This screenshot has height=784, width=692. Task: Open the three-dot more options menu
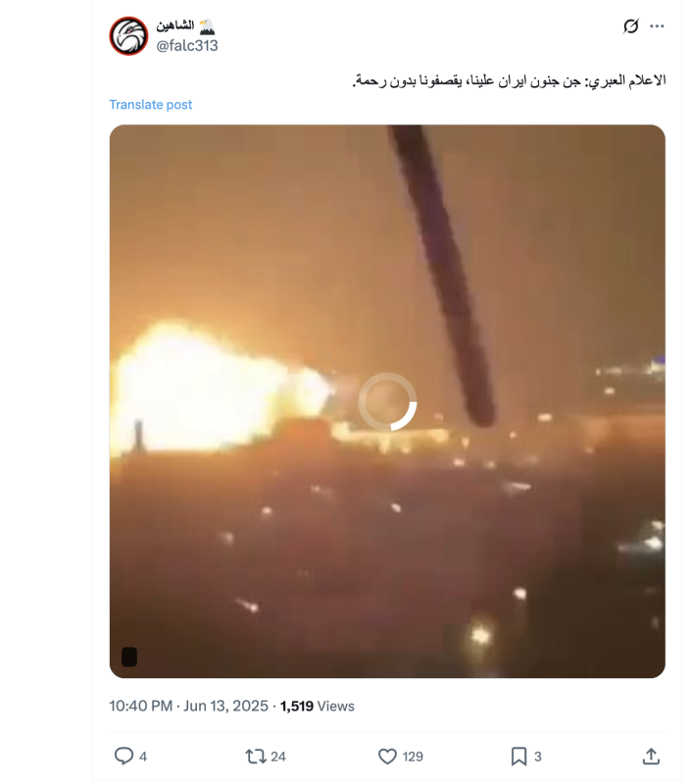pyautogui.click(x=657, y=26)
